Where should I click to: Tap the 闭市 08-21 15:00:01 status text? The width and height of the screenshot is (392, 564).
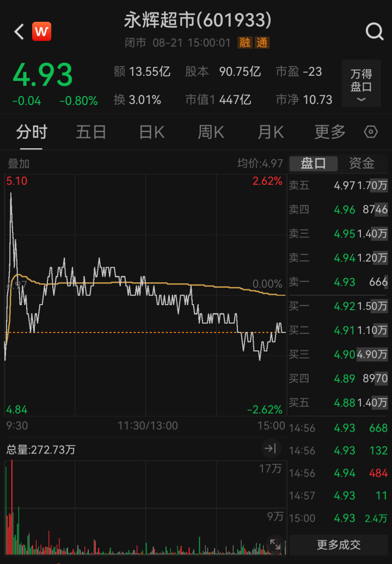coord(177,43)
